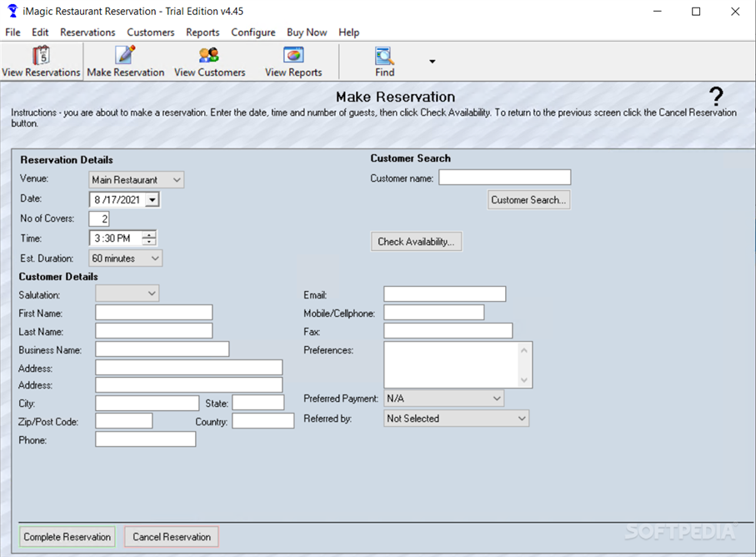
Task: Click the 3:30 PM time field
Action: (x=116, y=238)
